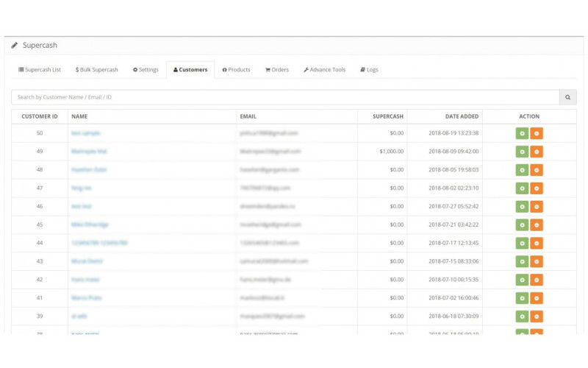Click the magnifier search button
This screenshot has height=368, width=588.
point(567,97)
